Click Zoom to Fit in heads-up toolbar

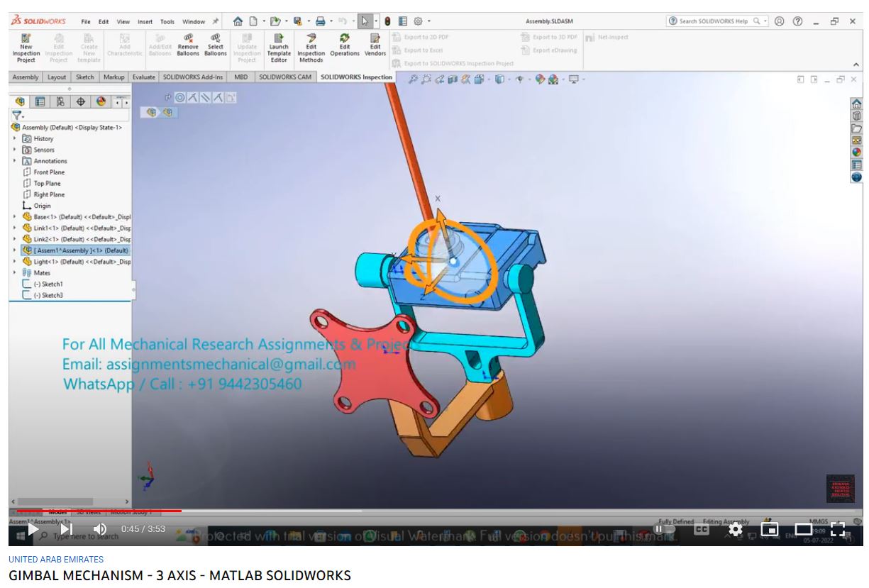(x=413, y=79)
